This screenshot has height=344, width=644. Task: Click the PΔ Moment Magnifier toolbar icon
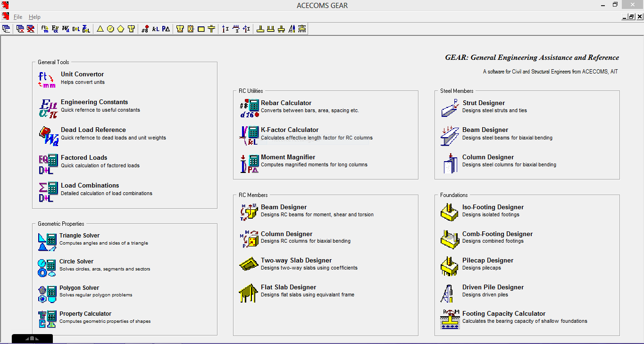point(166,29)
